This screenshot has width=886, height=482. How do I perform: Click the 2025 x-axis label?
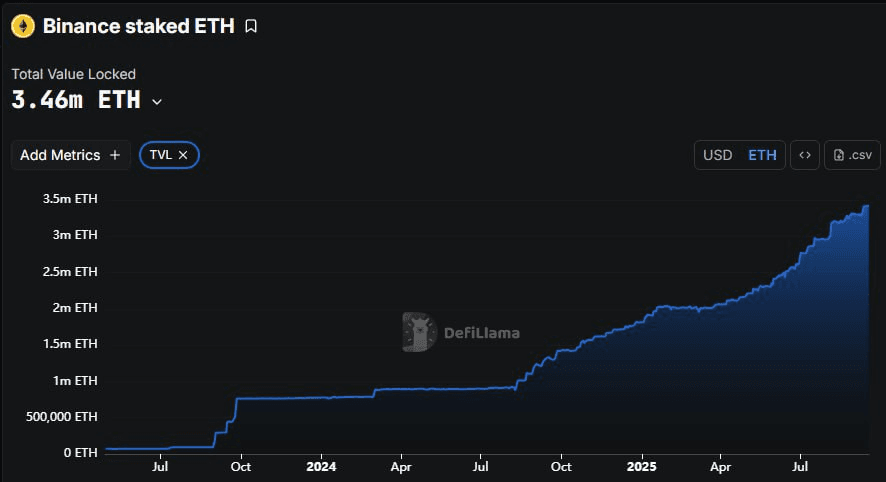tap(642, 467)
